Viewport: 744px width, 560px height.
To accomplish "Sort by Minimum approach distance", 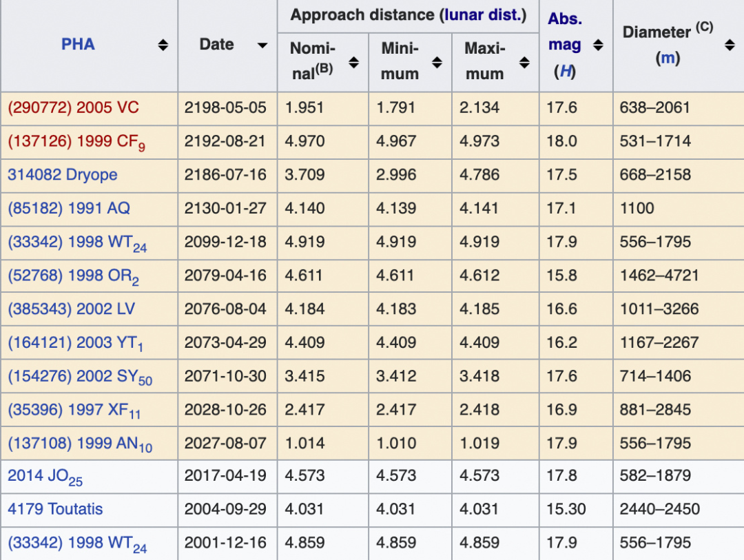I will point(437,63).
